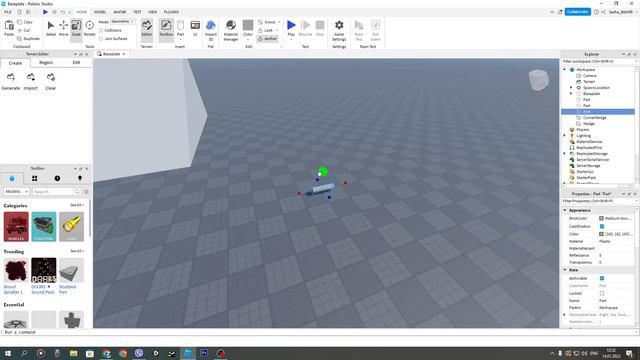The height and width of the screenshot is (360, 640).
Task: Open the Play mode dropdown arrow
Action: click(291, 40)
